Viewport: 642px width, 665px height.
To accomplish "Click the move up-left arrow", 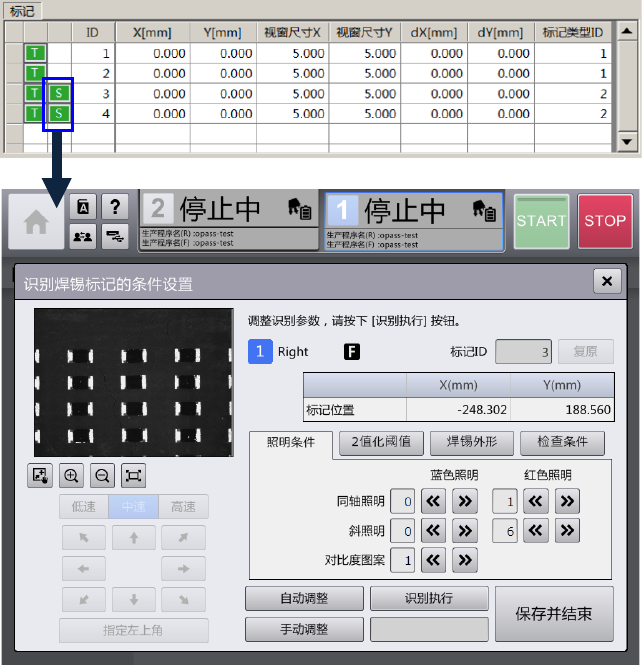I will click(x=84, y=538).
